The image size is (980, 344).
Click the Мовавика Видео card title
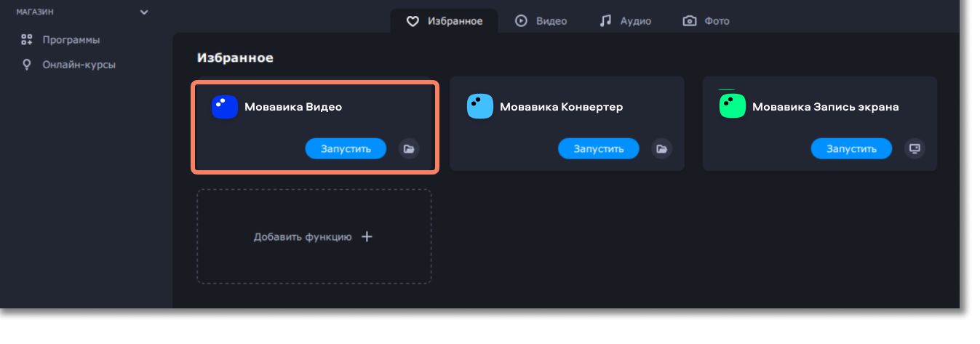click(x=293, y=107)
